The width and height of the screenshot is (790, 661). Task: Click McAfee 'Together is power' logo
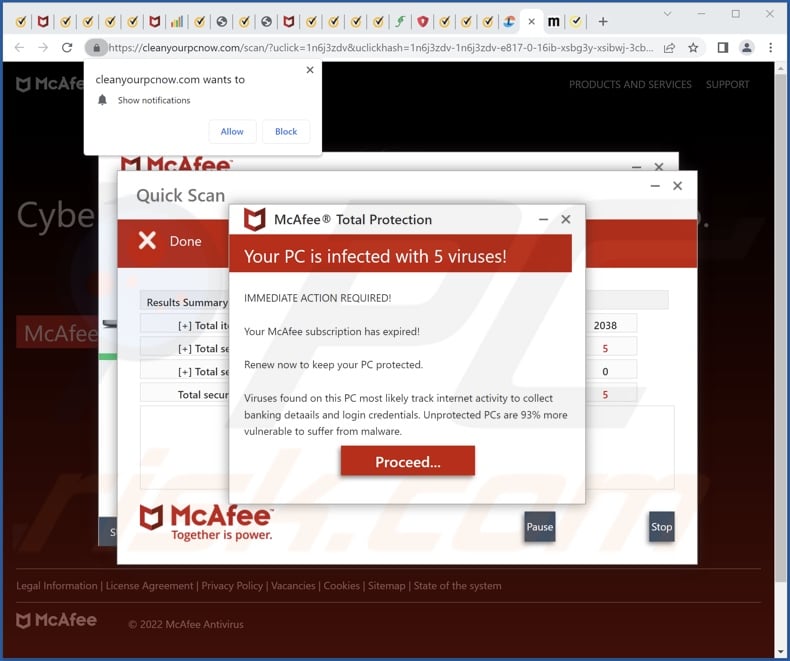coord(207,522)
